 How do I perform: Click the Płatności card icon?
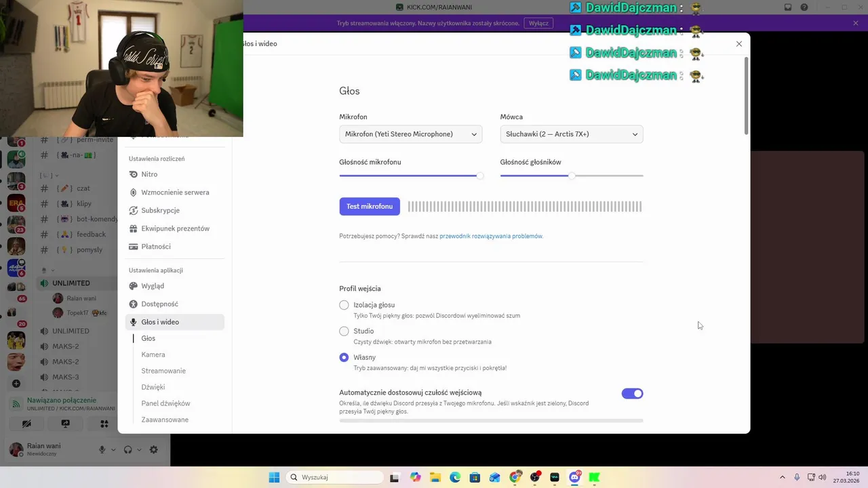134,247
